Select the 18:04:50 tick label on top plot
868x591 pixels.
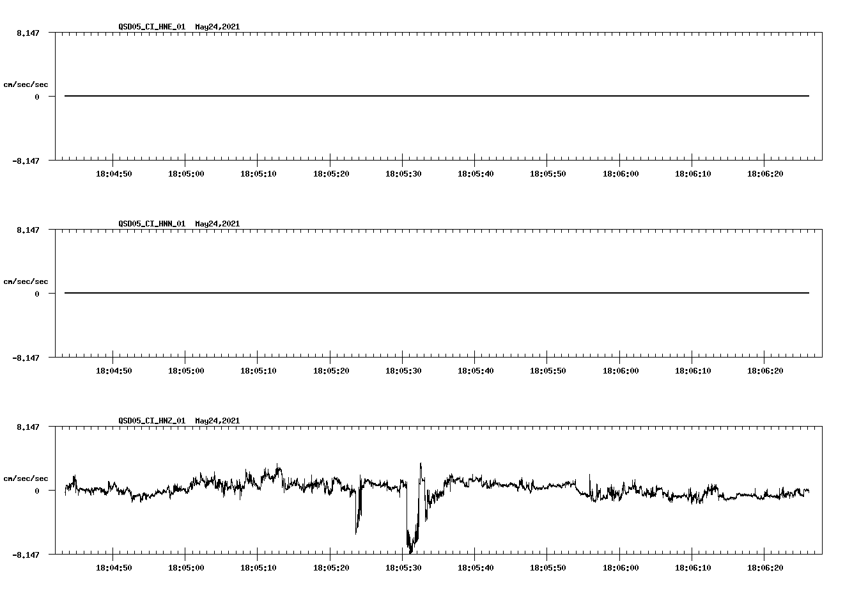point(115,172)
